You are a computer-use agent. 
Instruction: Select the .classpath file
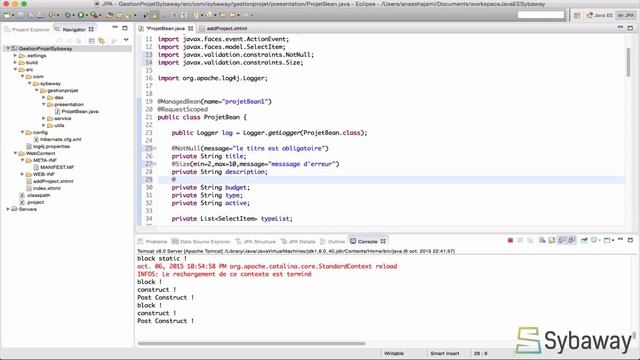click(35, 195)
